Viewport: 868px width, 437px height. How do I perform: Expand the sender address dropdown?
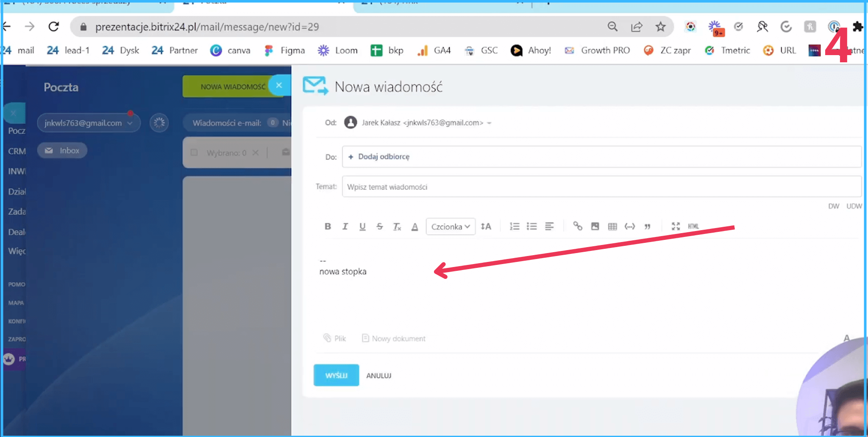click(x=490, y=123)
